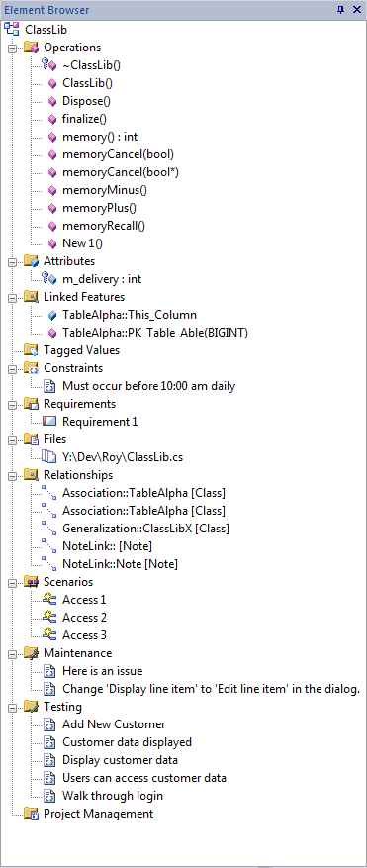This screenshot has width=367, height=868.
Task: Select Users can access customer data test
Action: tap(143, 778)
